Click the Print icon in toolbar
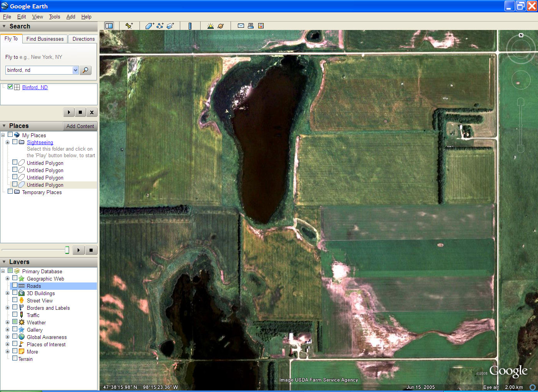The height and width of the screenshot is (392, 538). click(x=251, y=26)
